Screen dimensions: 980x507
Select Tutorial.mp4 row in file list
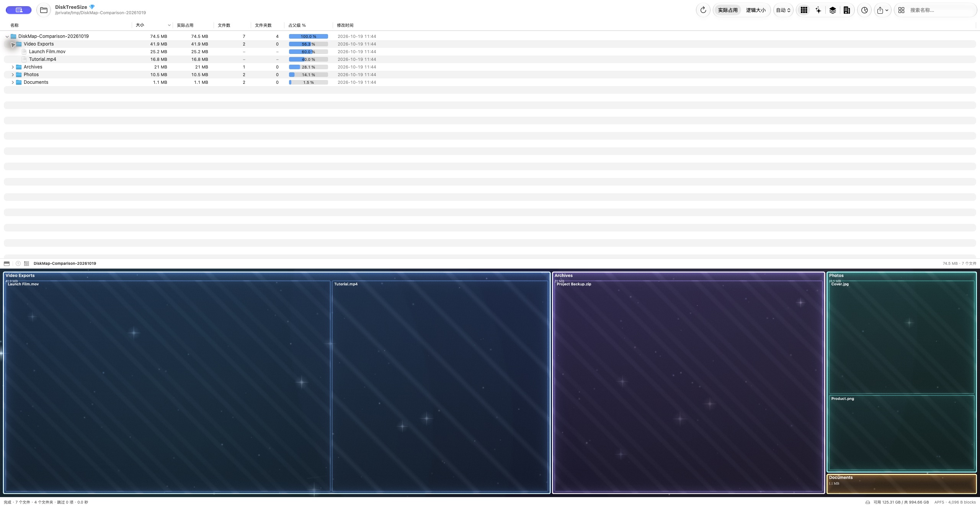pyautogui.click(x=490, y=59)
